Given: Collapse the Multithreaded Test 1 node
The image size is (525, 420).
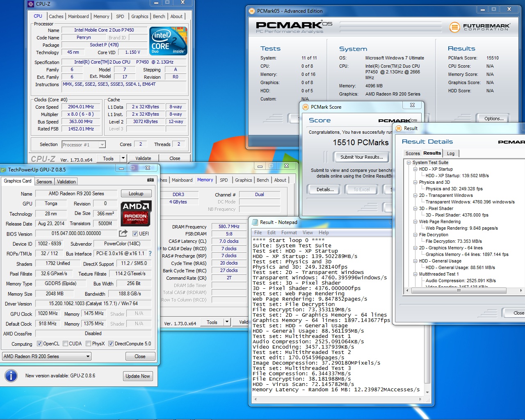Looking at the screenshot, I should (415, 274).
